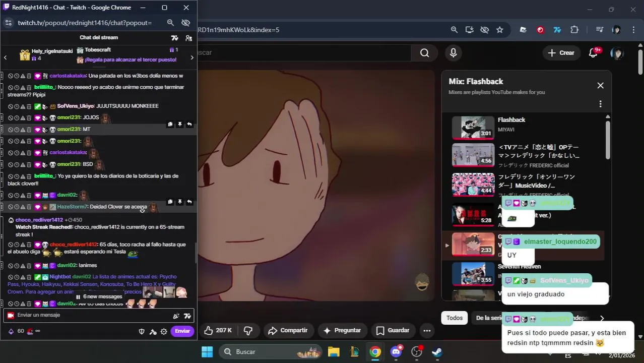Delete omori231's JOJOS message
The height and width of the screenshot is (363, 644).
tap(29, 118)
